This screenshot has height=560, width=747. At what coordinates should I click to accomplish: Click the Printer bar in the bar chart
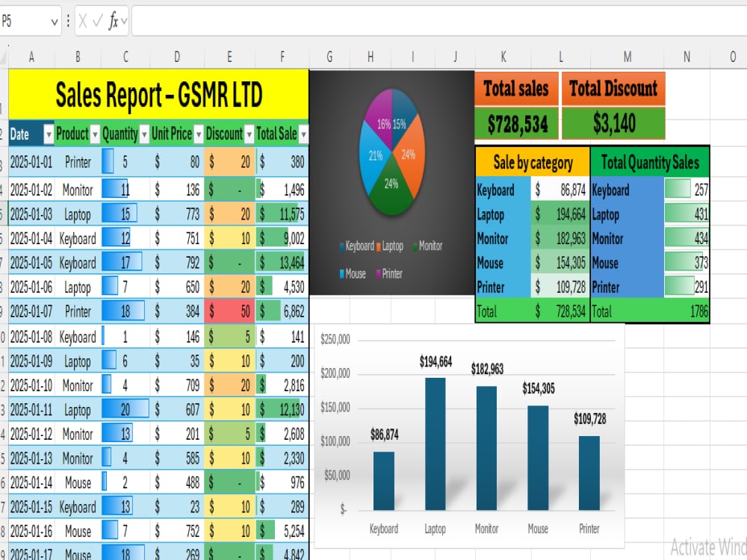pos(589,473)
